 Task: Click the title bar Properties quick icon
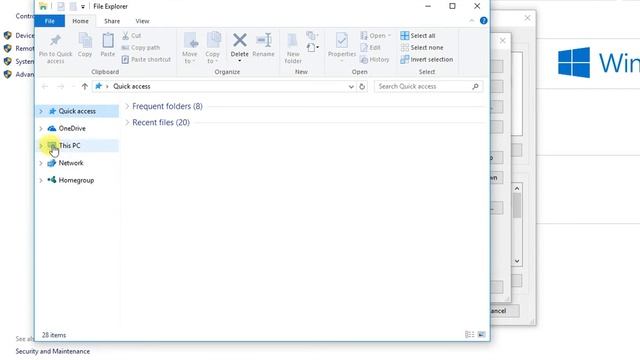tap(61, 6)
